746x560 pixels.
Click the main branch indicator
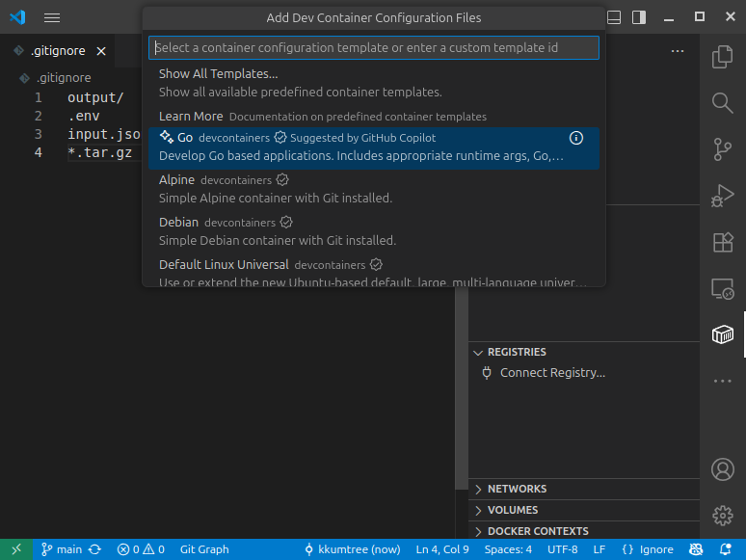62,549
